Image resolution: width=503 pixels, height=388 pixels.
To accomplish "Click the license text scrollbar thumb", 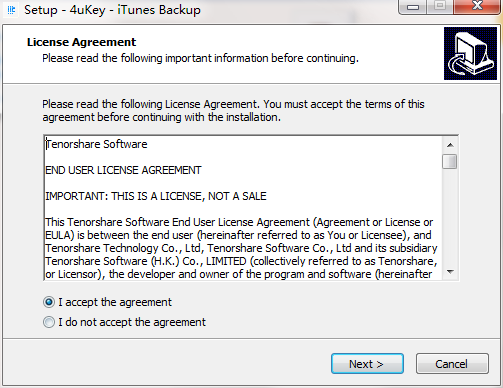I will coord(450,162).
